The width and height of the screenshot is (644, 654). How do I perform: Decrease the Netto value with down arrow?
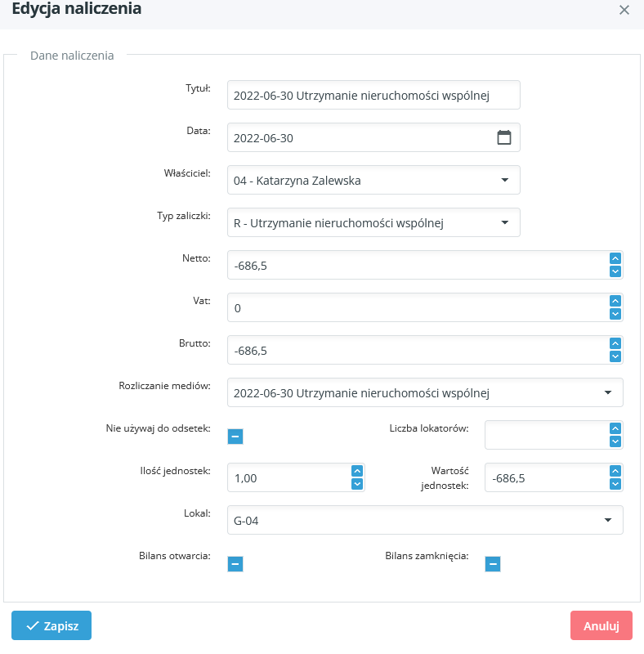[x=615, y=271]
